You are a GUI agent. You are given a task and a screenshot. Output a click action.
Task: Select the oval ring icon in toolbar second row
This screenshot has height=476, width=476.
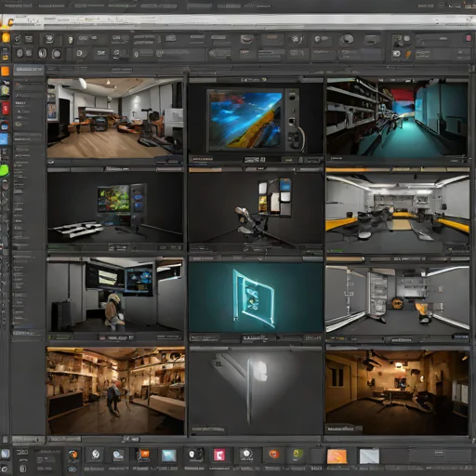(x=43, y=53)
